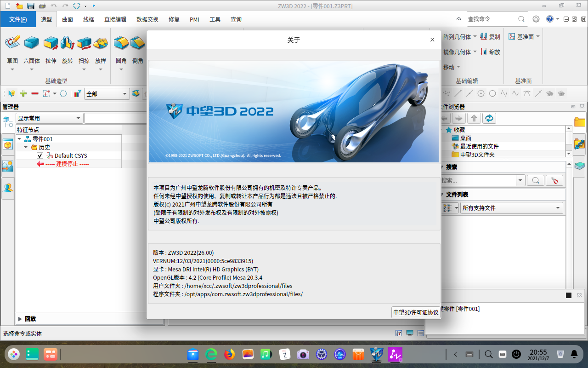
Task: Switch to the 线框 ribbon tab
Action: (x=88, y=19)
